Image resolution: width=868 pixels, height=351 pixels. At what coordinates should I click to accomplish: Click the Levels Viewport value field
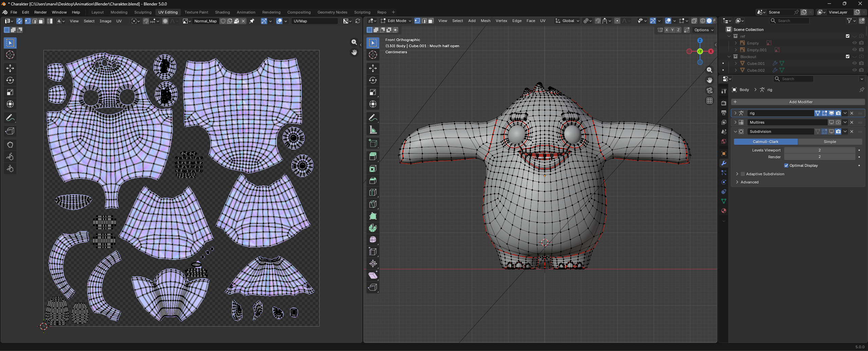[819, 150]
